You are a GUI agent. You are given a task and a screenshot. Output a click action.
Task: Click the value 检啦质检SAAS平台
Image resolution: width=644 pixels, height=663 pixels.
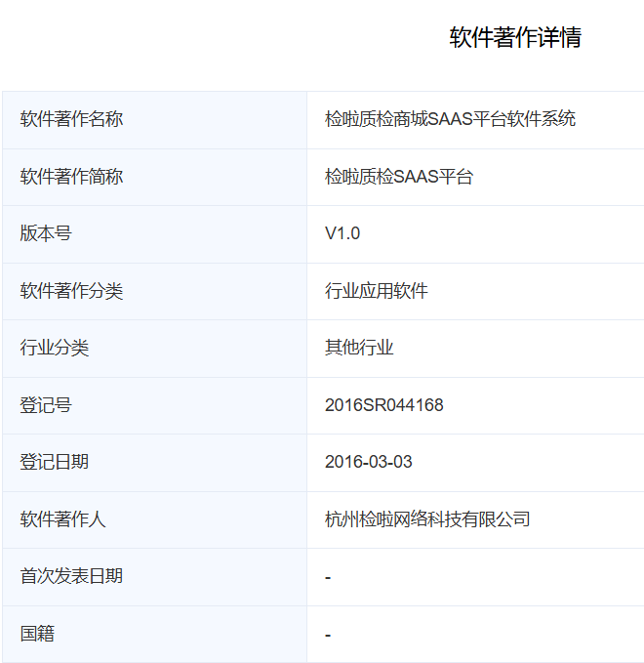click(399, 177)
